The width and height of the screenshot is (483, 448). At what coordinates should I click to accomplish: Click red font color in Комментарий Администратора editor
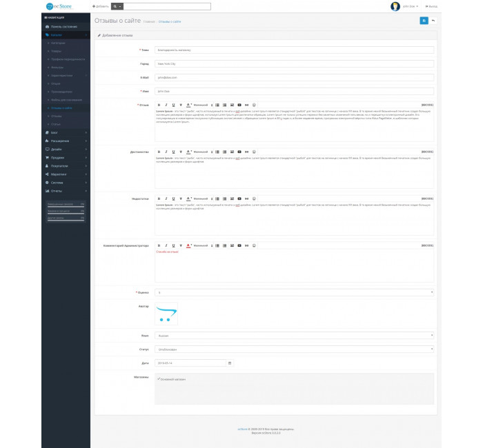click(188, 245)
